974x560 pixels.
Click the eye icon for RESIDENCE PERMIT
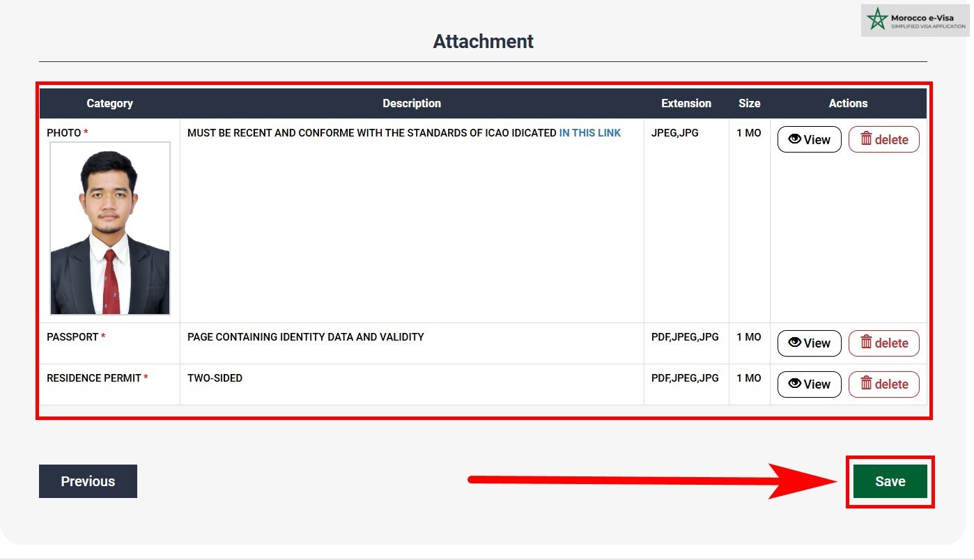[795, 383]
